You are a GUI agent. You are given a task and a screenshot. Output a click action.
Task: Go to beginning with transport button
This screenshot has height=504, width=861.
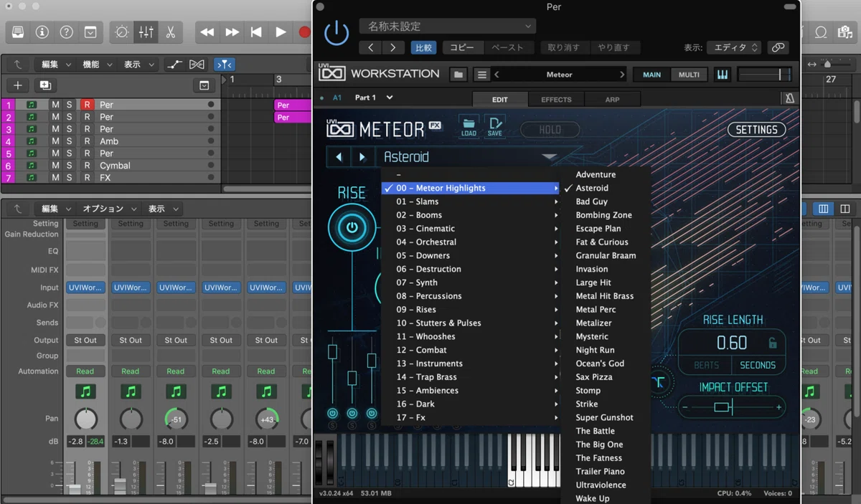click(256, 32)
